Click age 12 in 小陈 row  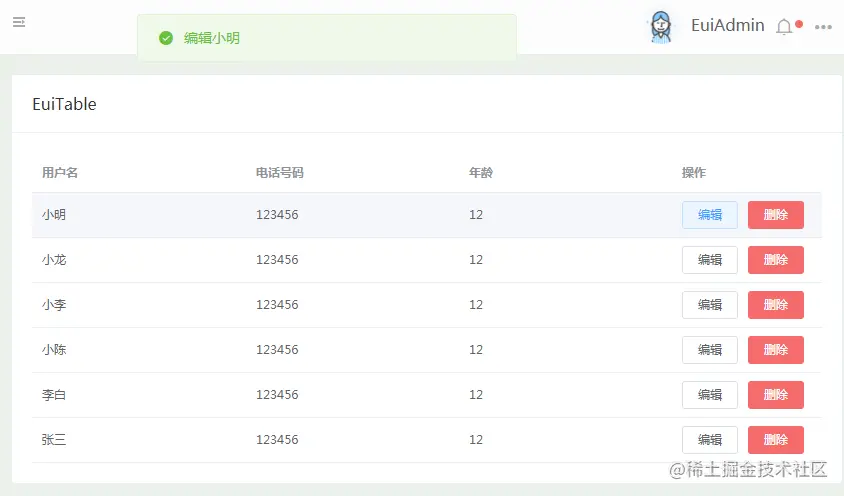click(476, 350)
